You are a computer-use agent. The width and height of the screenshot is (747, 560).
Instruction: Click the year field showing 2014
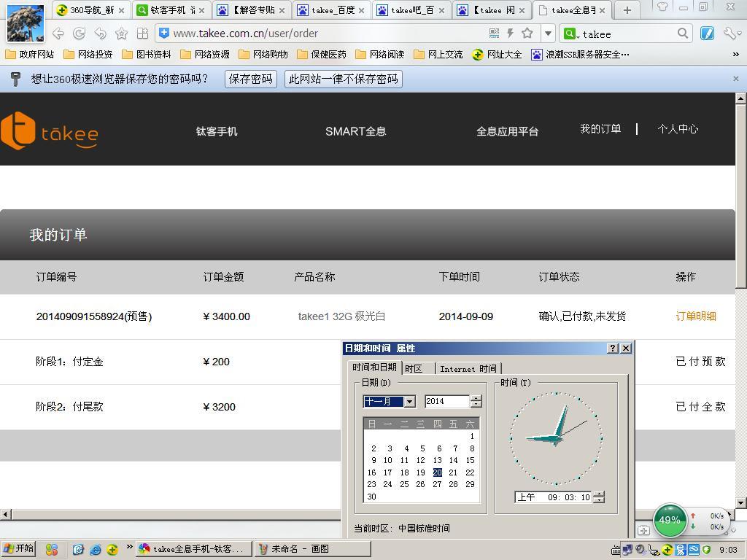click(x=447, y=402)
